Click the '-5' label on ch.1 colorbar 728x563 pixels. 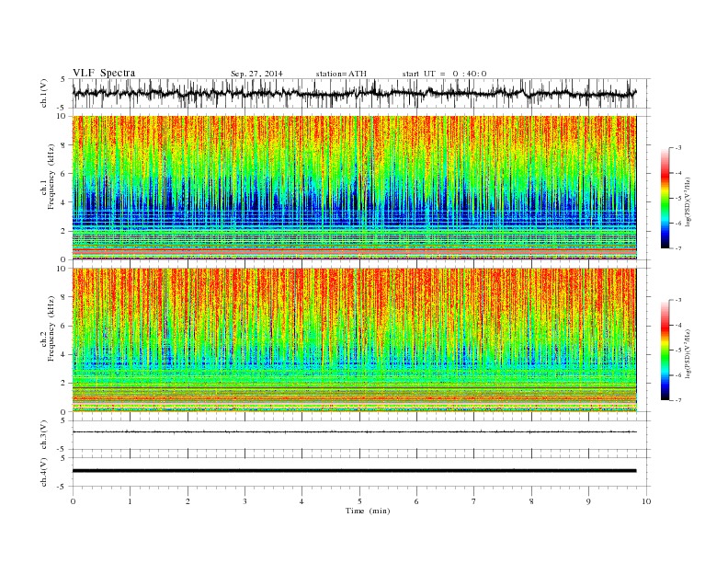tap(678, 199)
